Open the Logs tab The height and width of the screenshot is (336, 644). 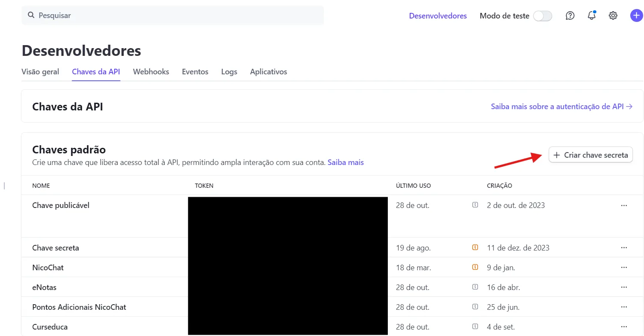pyautogui.click(x=229, y=72)
